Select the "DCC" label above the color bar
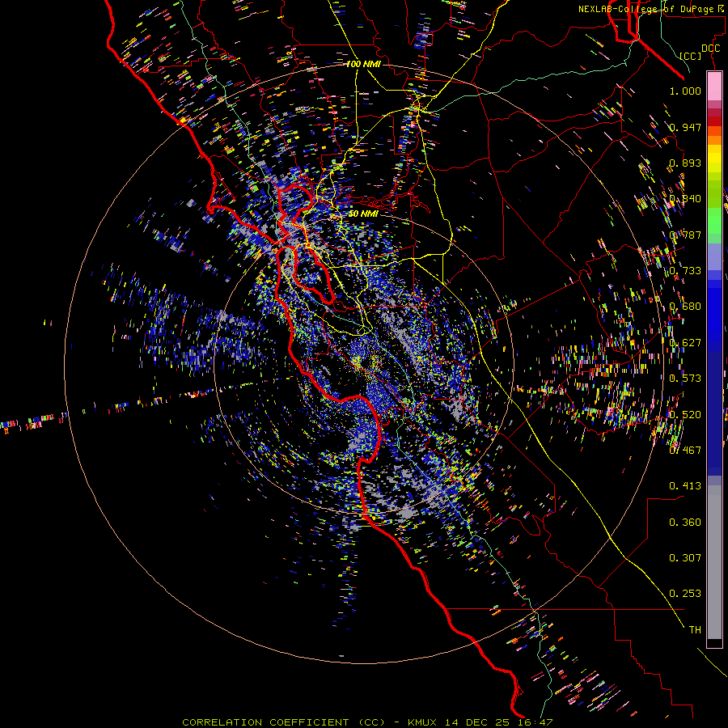728x728 pixels. pos(710,49)
